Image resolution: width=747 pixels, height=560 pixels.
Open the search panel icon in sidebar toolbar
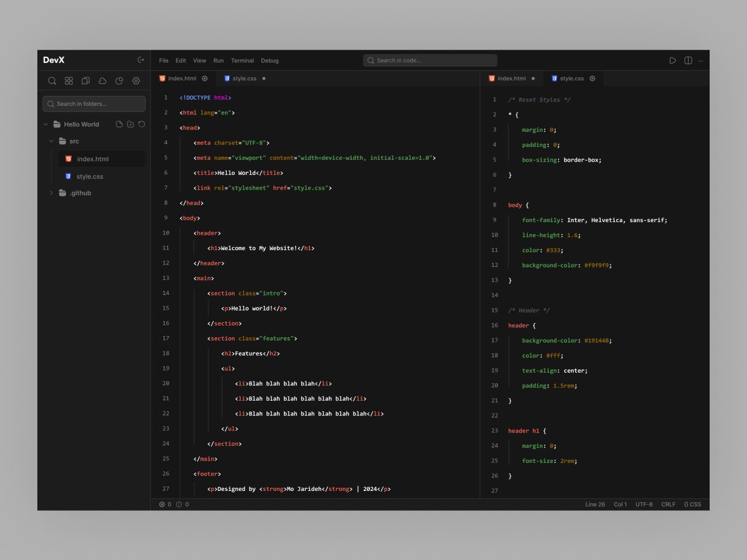(x=52, y=81)
